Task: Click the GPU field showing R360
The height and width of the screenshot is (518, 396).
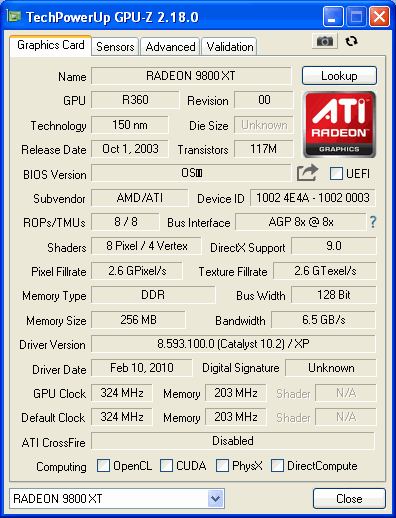Action: [x=135, y=100]
